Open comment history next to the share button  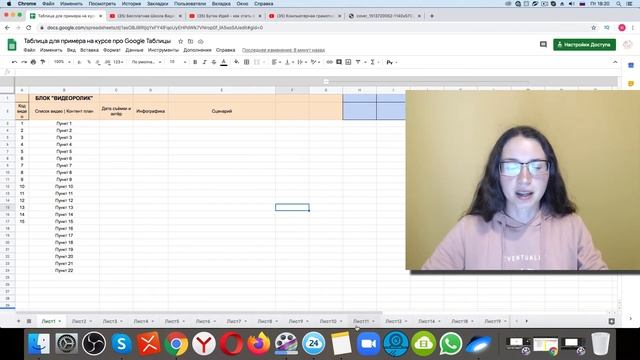pos(543,44)
